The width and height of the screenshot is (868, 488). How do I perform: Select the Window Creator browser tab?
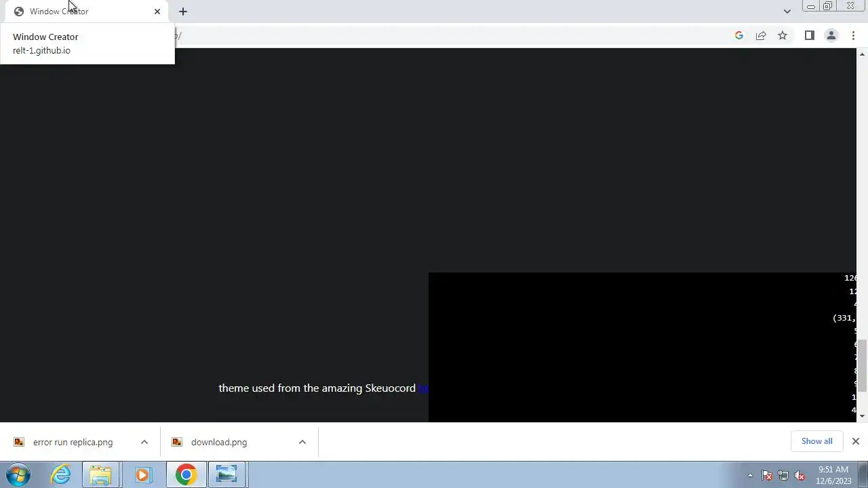87,12
